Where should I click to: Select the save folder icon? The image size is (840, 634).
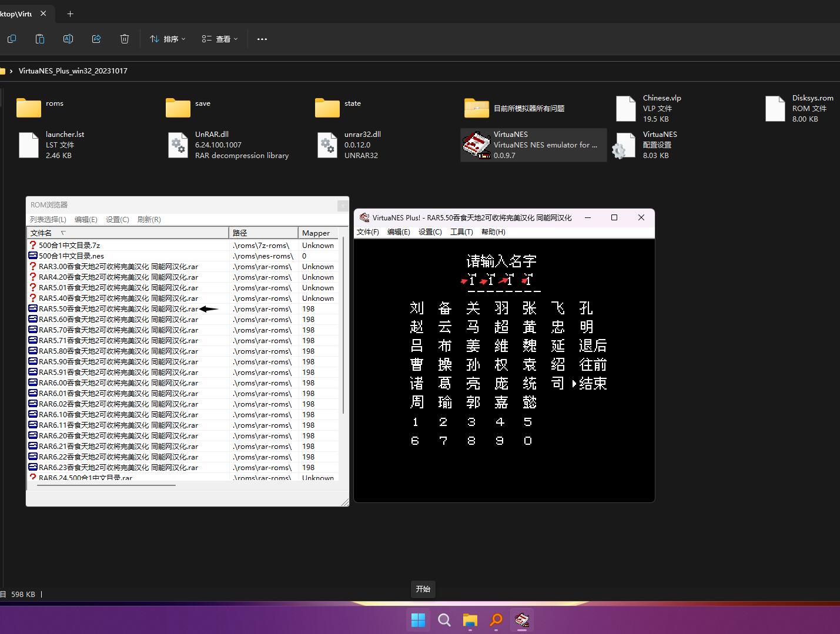178,108
